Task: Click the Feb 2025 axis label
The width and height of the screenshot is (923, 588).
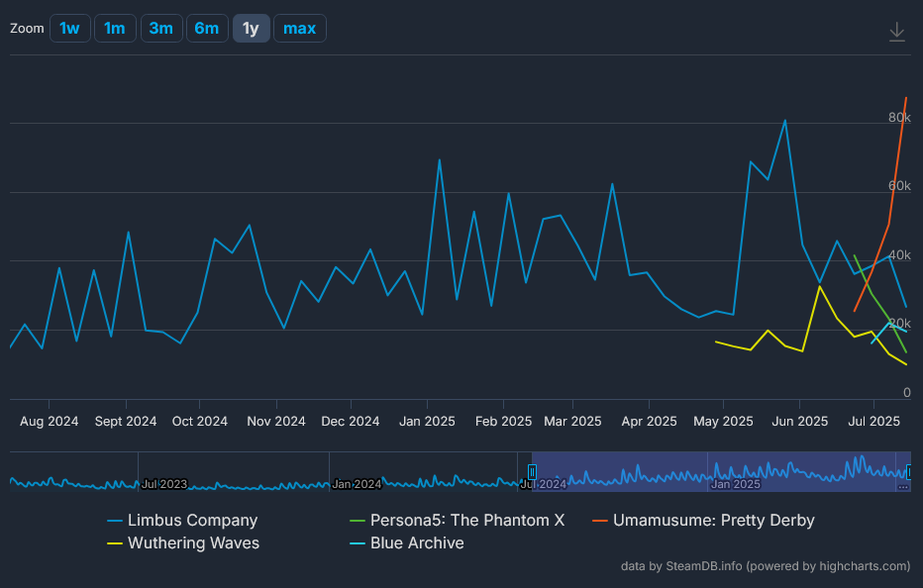Action: [x=503, y=422]
